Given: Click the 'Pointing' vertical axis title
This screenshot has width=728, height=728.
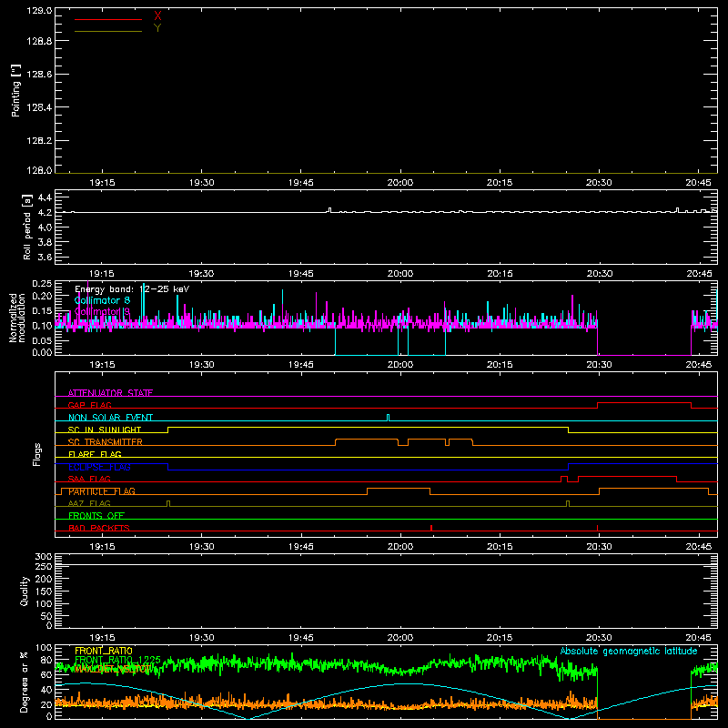Looking at the screenshot, I should pos(15,90).
